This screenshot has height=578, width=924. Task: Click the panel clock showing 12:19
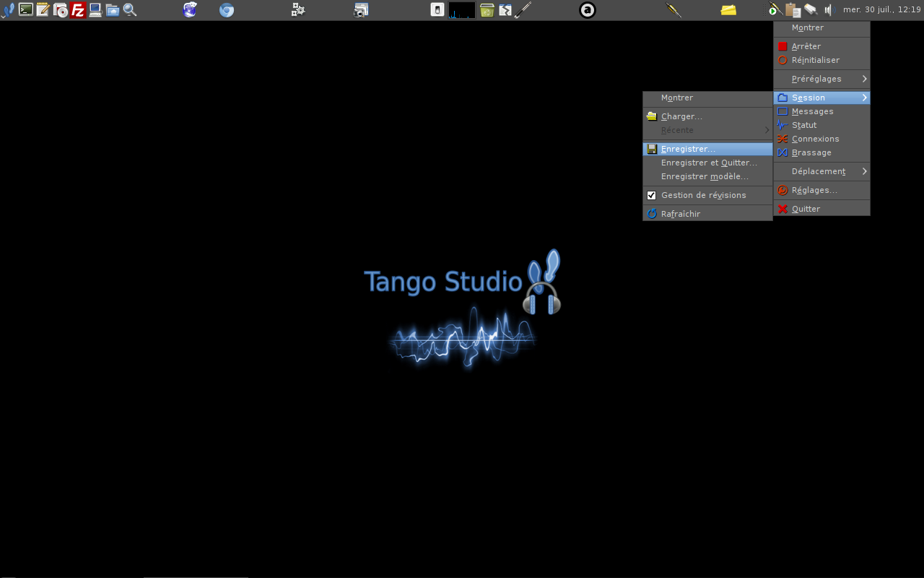coord(881,10)
